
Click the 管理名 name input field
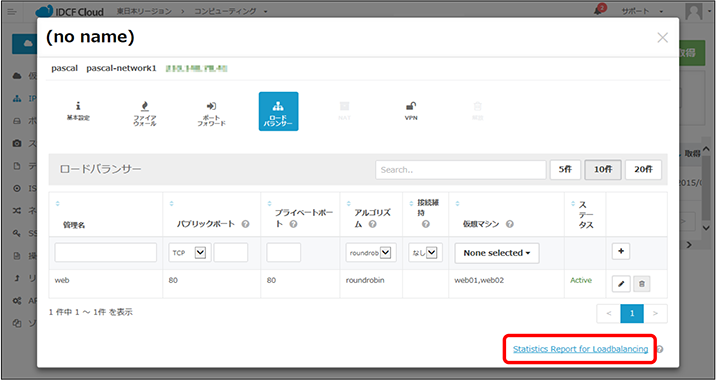point(105,253)
